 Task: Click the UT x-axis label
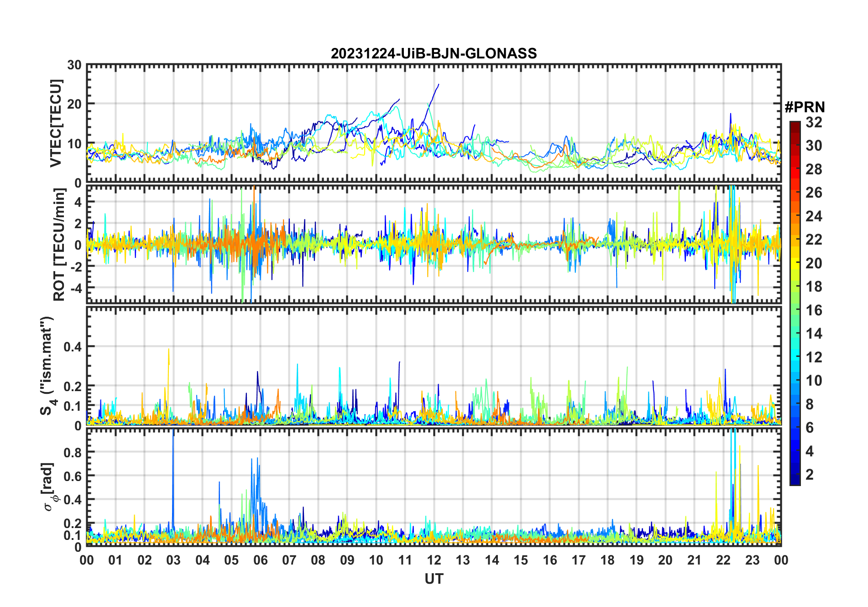tap(434, 579)
